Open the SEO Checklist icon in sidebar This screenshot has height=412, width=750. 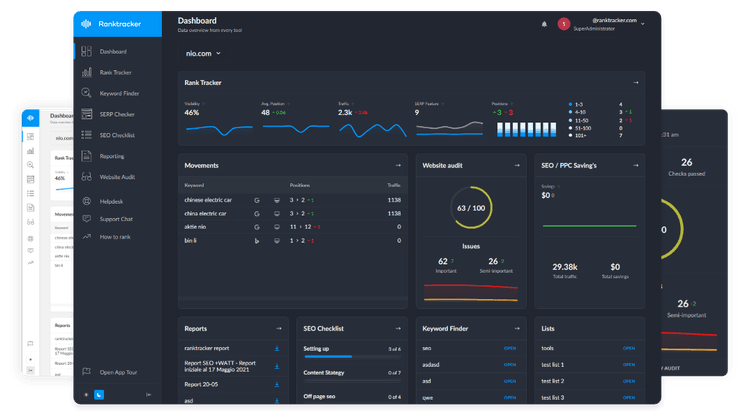click(87, 135)
